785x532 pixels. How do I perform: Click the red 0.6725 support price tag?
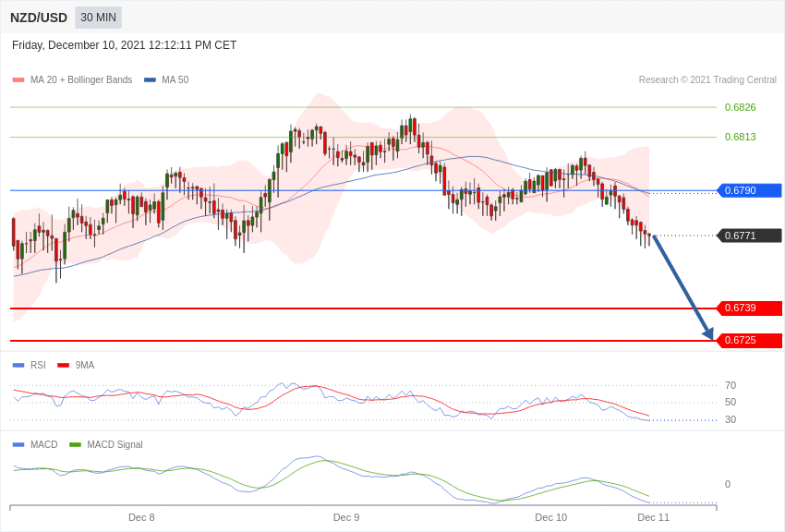click(750, 340)
